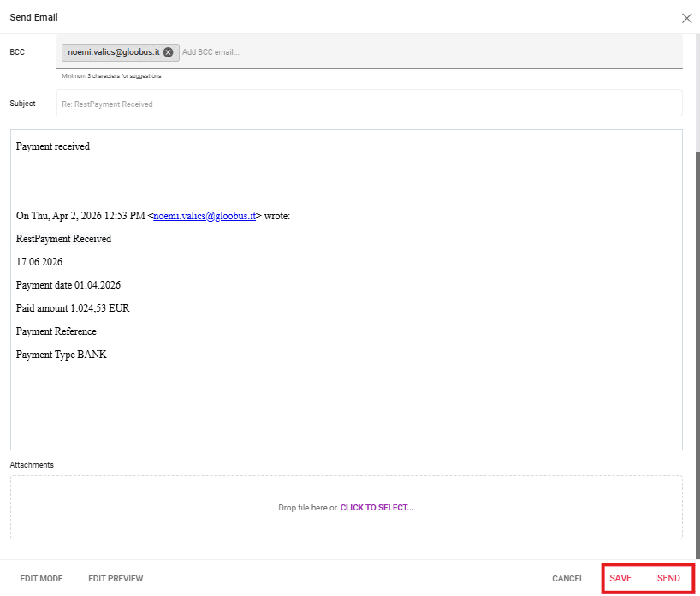Remove noemi.valics@gloobus.it from BCC

pos(169,52)
